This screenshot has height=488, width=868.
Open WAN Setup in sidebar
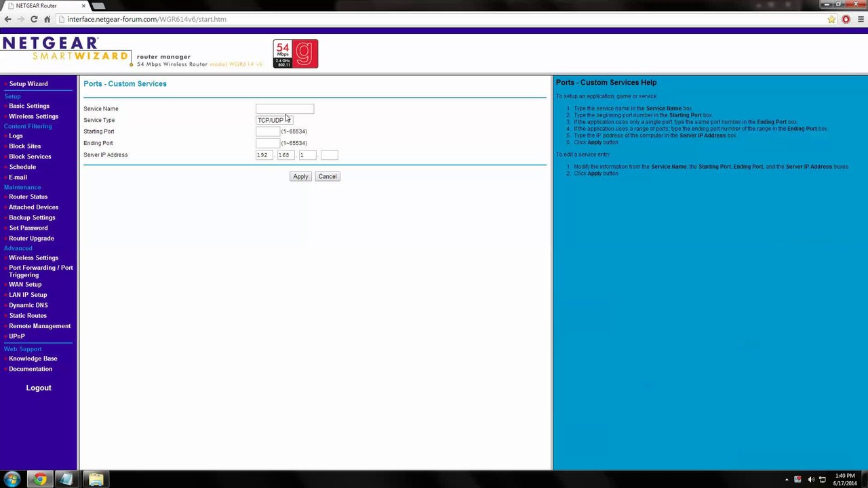click(25, 285)
